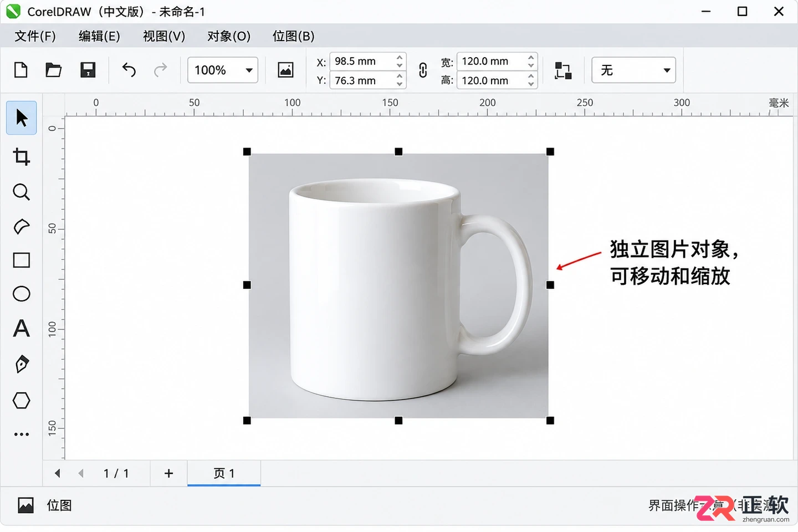Select the Text tool
Screen dimensions: 798x532
point(22,329)
